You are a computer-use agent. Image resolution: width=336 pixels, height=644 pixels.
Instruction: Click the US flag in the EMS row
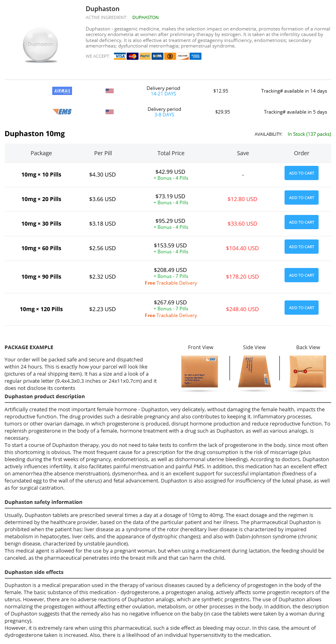pos(110,112)
